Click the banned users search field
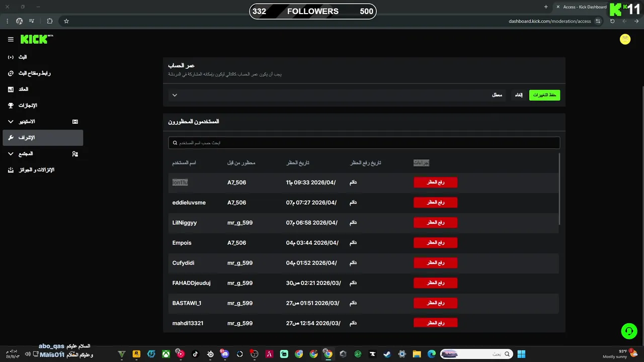 pos(364,143)
